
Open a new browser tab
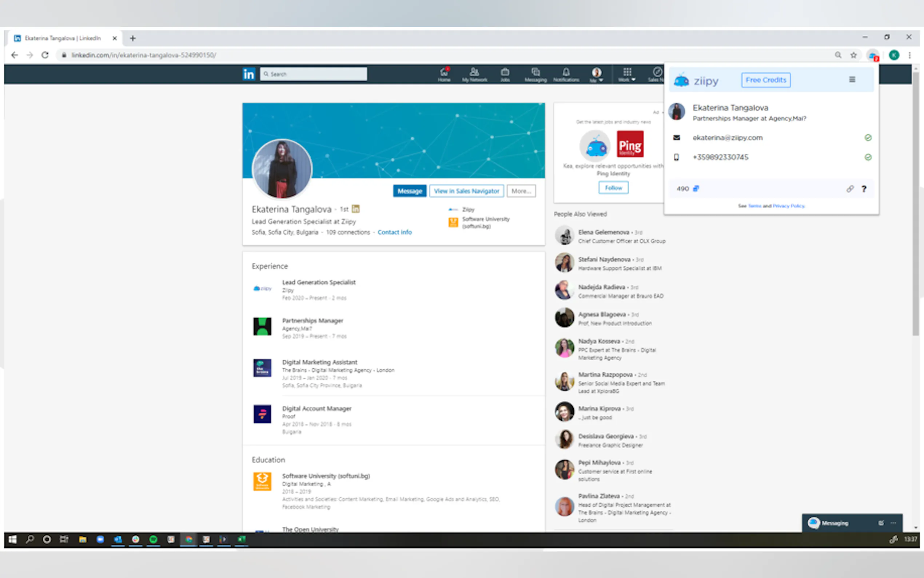[132, 38]
